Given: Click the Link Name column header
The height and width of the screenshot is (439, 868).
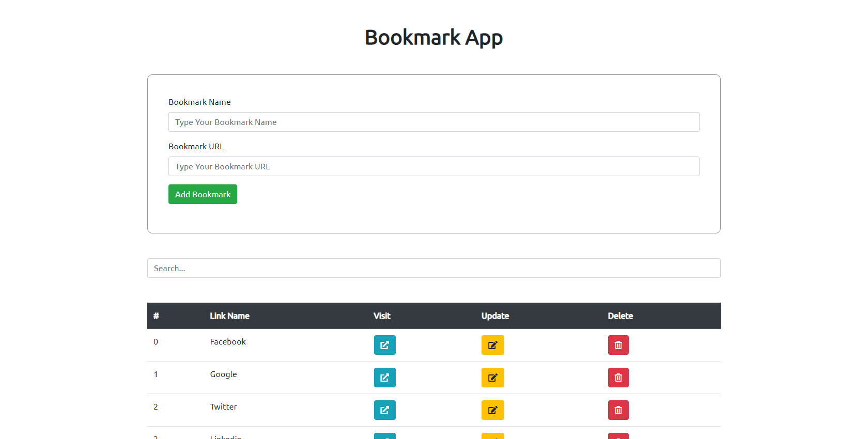Looking at the screenshot, I should coord(229,316).
